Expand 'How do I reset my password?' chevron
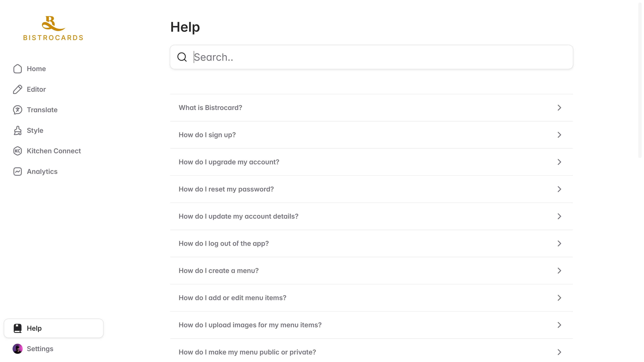This screenshot has height=362, width=644. (x=559, y=189)
